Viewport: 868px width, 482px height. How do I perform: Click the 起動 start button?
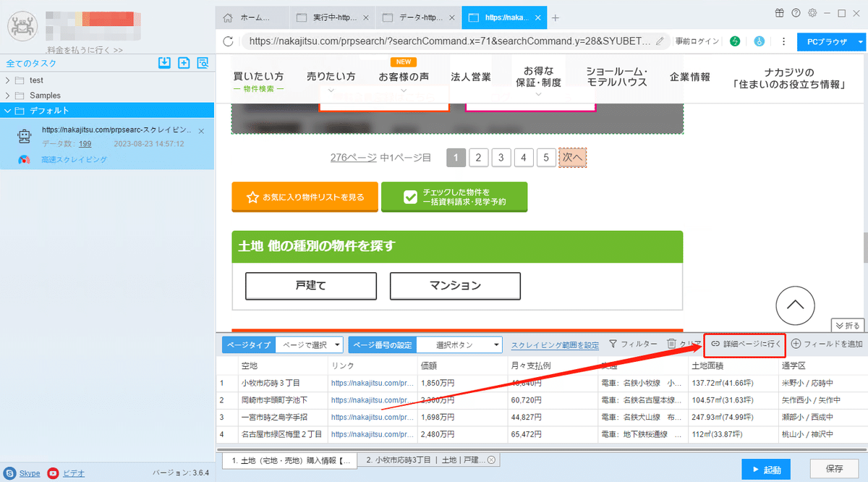(x=766, y=470)
